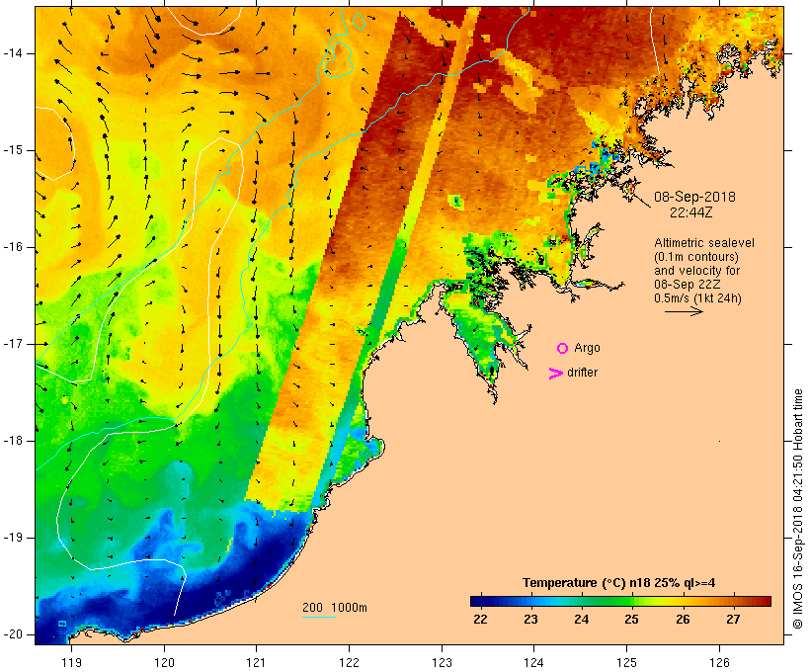Click the longitude label 121
The height and width of the screenshot is (672, 810).
pyautogui.click(x=256, y=662)
